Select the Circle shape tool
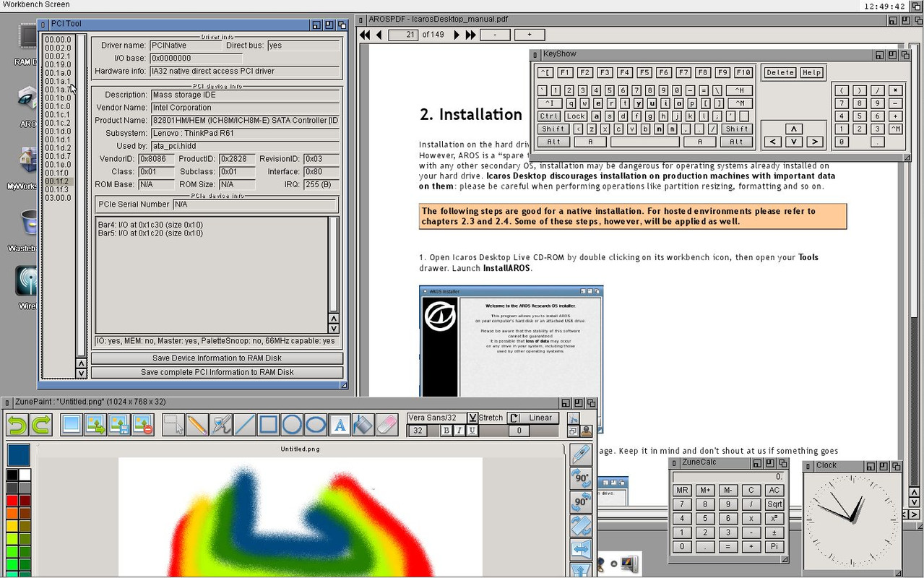Image resolution: width=924 pixels, height=578 pixels. 292,424
